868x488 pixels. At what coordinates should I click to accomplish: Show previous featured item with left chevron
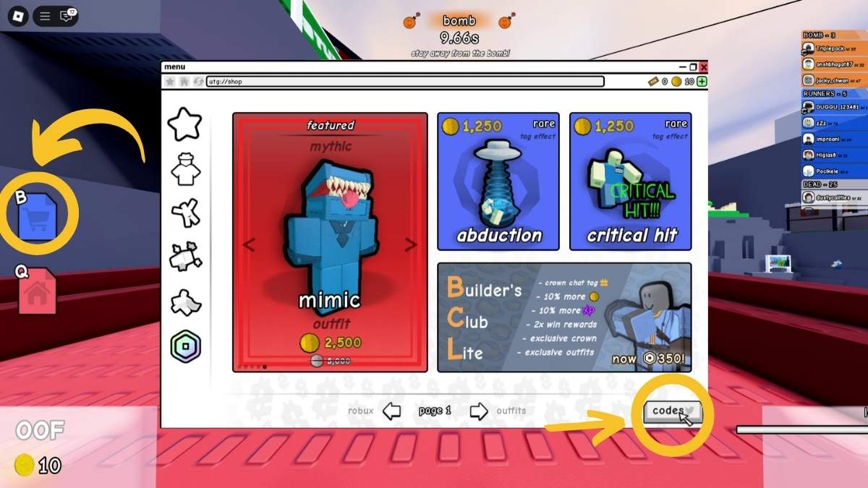click(x=249, y=244)
